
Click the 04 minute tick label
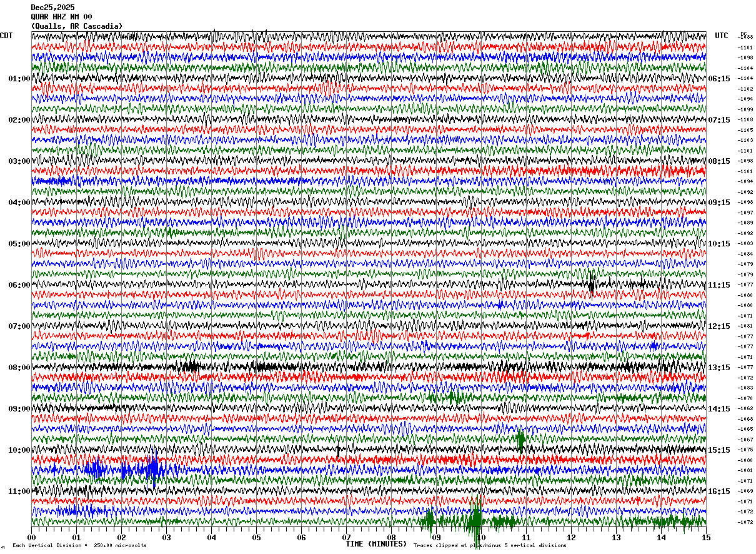211,537
